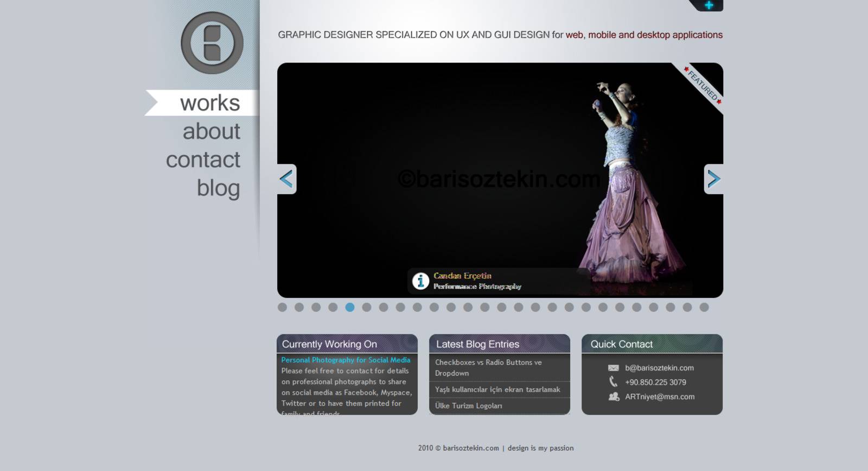Click the phone icon in Quick Contact

(614, 382)
